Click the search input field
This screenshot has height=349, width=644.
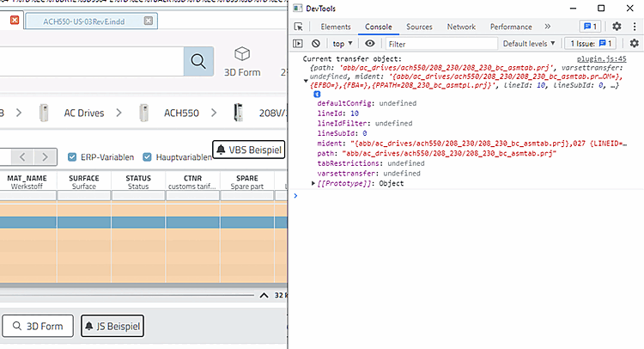92,61
